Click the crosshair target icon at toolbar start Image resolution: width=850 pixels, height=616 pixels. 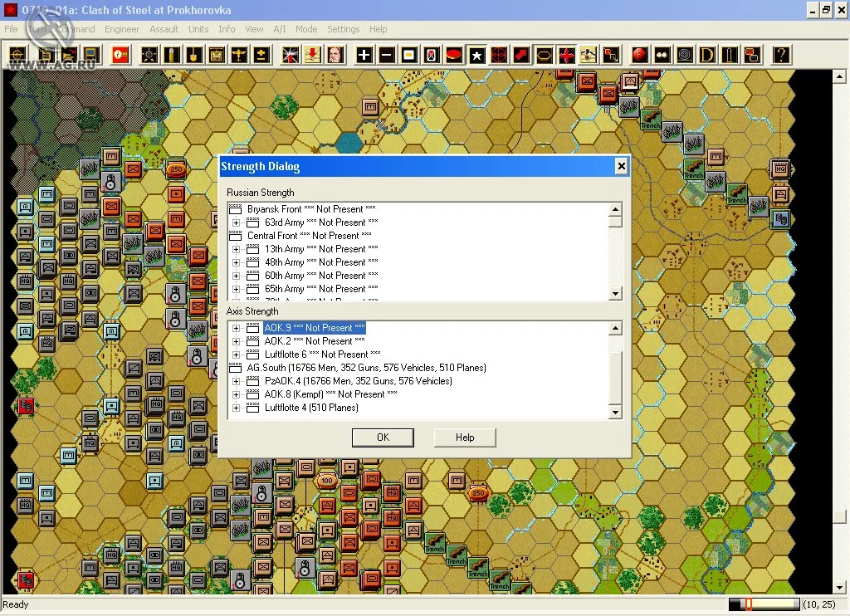tap(17, 55)
